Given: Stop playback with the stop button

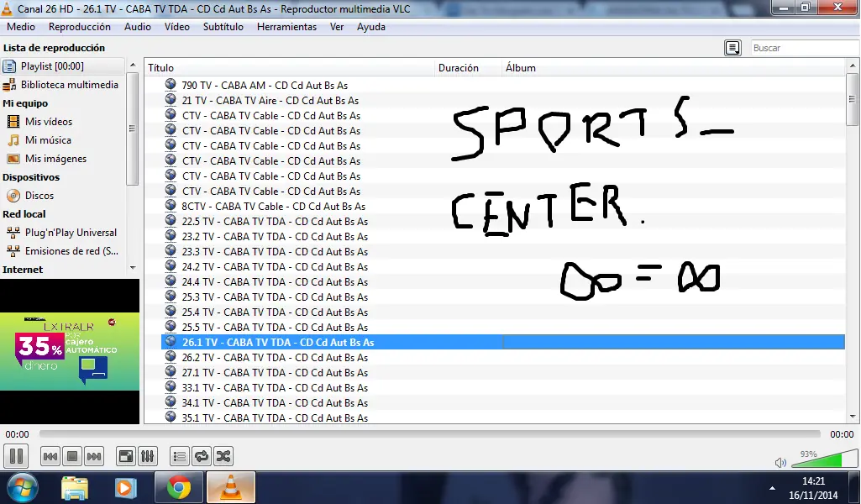Looking at the screenshot, I should (72, 456).
